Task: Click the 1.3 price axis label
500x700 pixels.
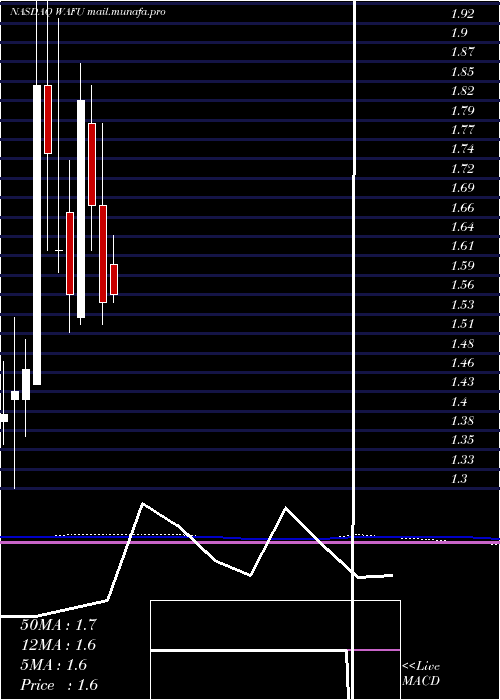Action: click(459, 479)
